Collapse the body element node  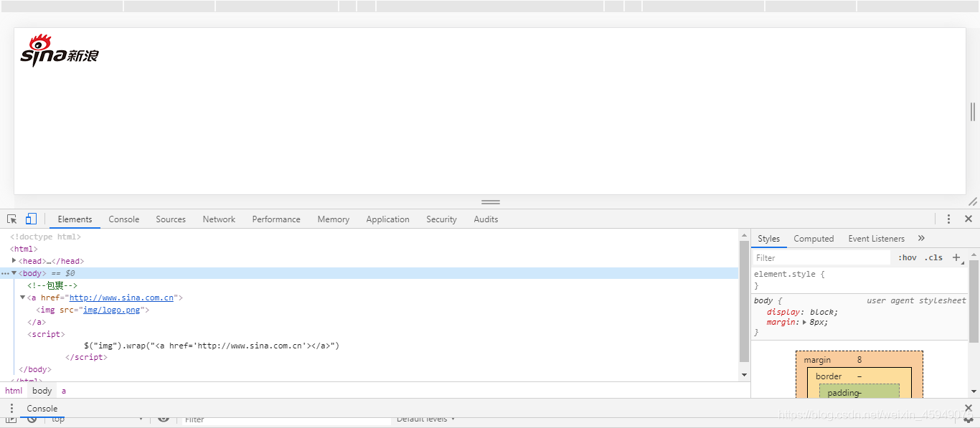[14, 273]
